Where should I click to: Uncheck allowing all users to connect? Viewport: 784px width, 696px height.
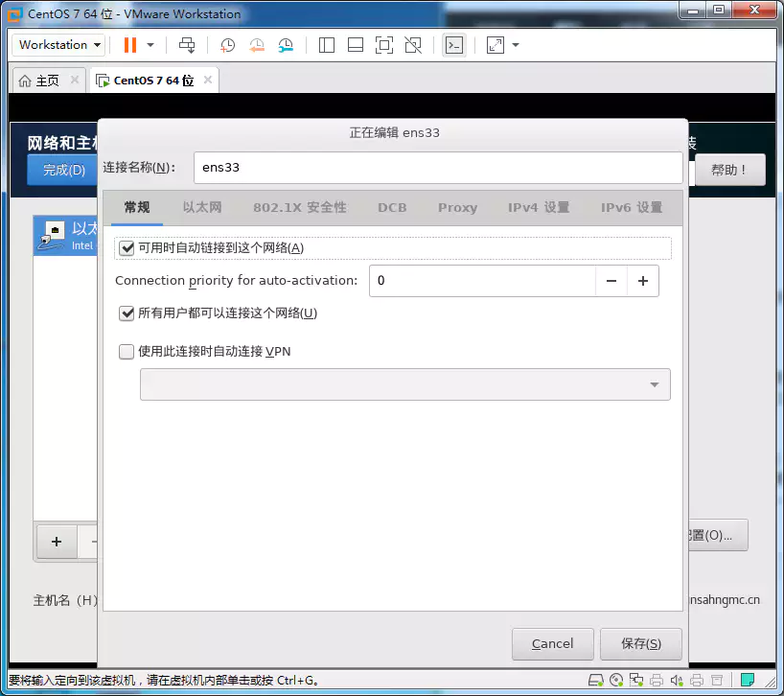(x=127, y=312)
